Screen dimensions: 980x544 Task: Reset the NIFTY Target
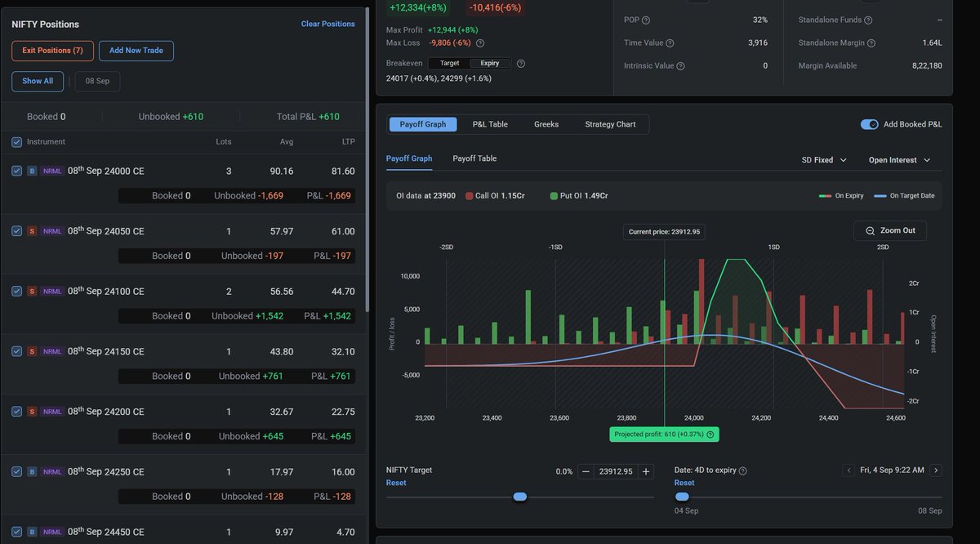tap(396, 483)
